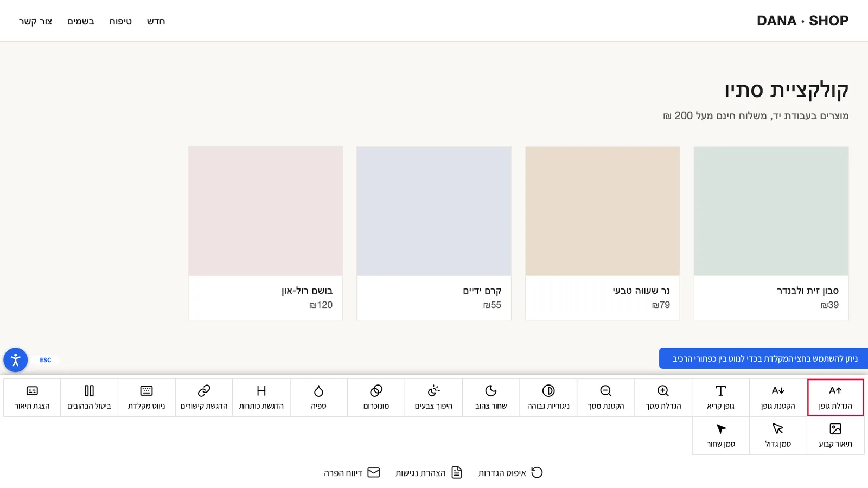
Task: Open the סבון זית ולבנדר product image
Action: coord(771,211)
